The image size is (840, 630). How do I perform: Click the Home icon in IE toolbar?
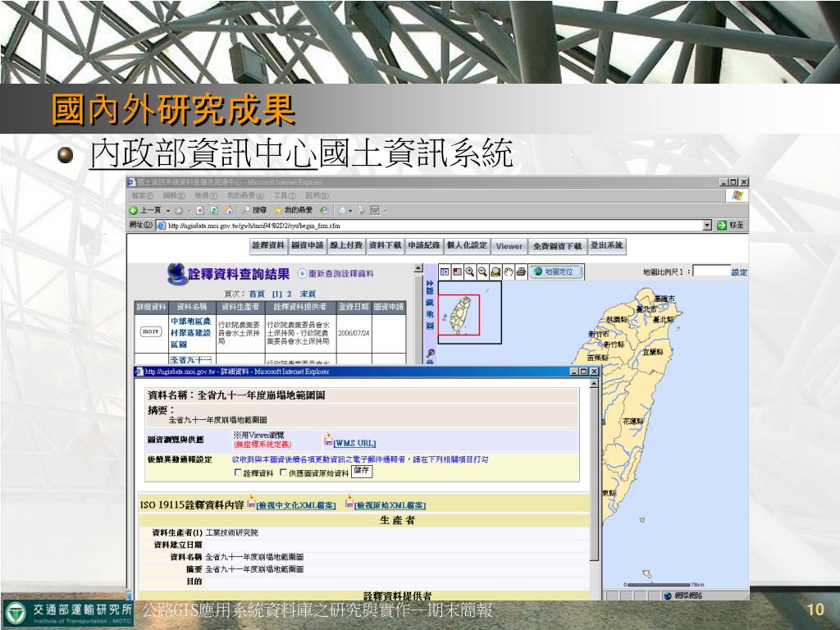click(228, 210)
